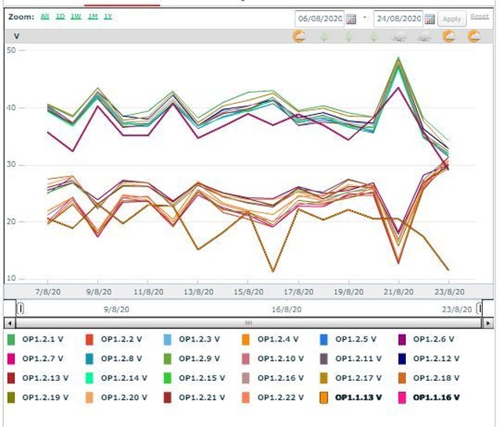Click the Apply button
The height and width of the screenshot is (427, 504).
[x=451, y=20]
